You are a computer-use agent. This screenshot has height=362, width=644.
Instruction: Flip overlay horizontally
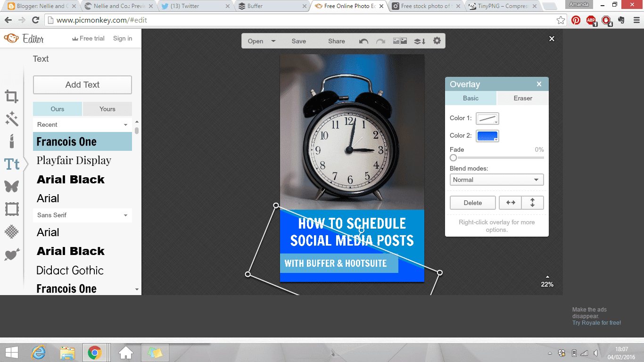[511, 203]
